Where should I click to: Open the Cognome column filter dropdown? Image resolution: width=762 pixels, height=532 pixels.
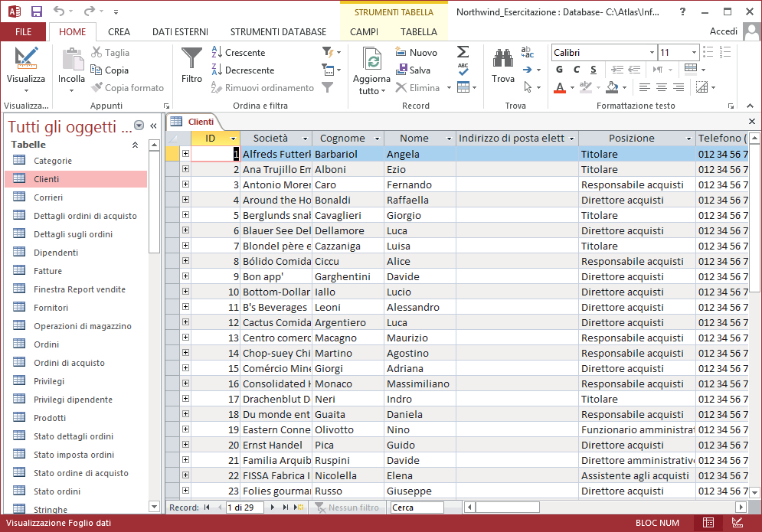click(377, 139)
